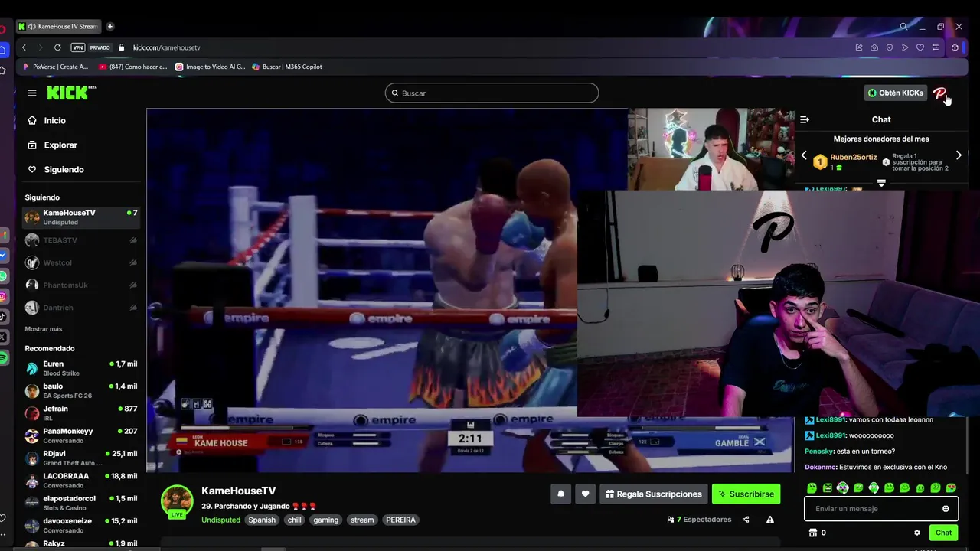Open Dantrich channel in sidebar
The image size is (980, 551).
(80, 308)
